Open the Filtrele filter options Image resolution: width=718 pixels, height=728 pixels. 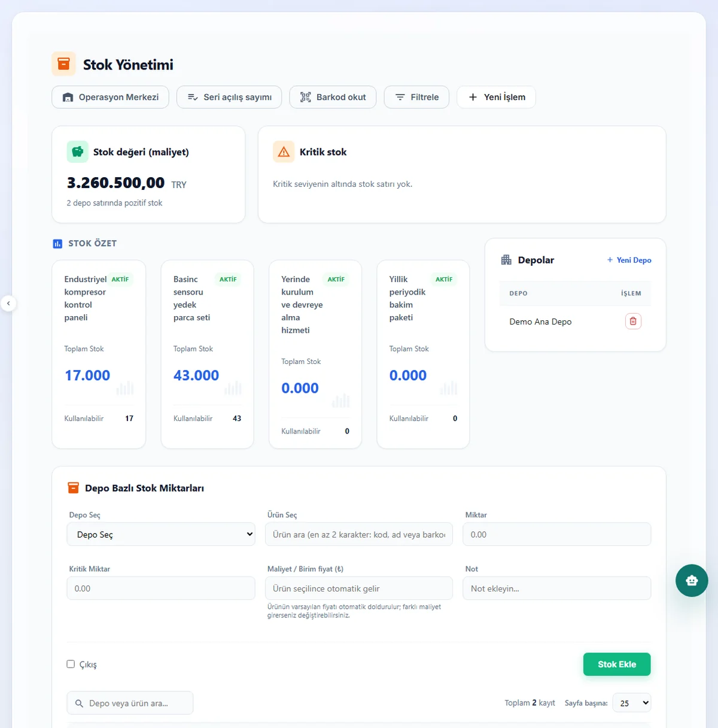(x=416, y=97)
